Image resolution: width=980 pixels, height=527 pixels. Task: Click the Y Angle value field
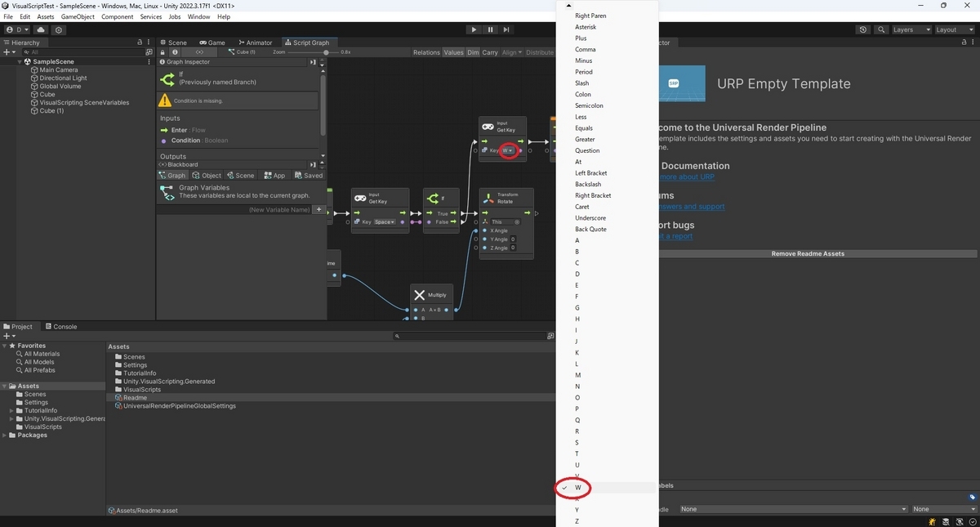513,239
